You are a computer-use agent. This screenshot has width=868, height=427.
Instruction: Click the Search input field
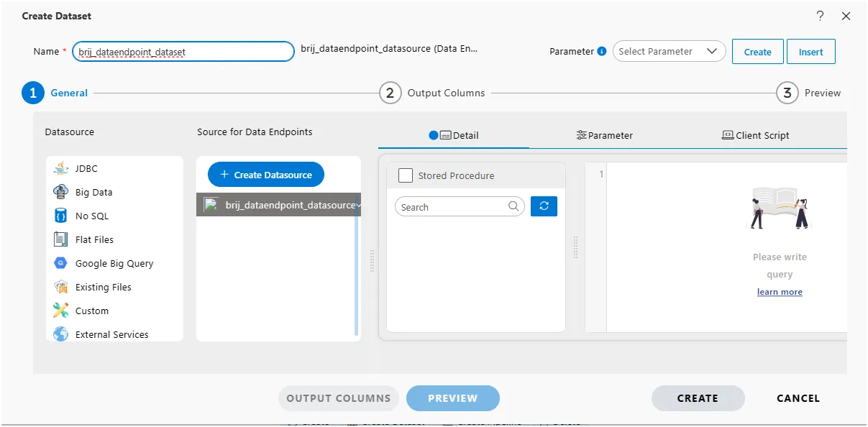pyautogui.click(x=460, y=206)
